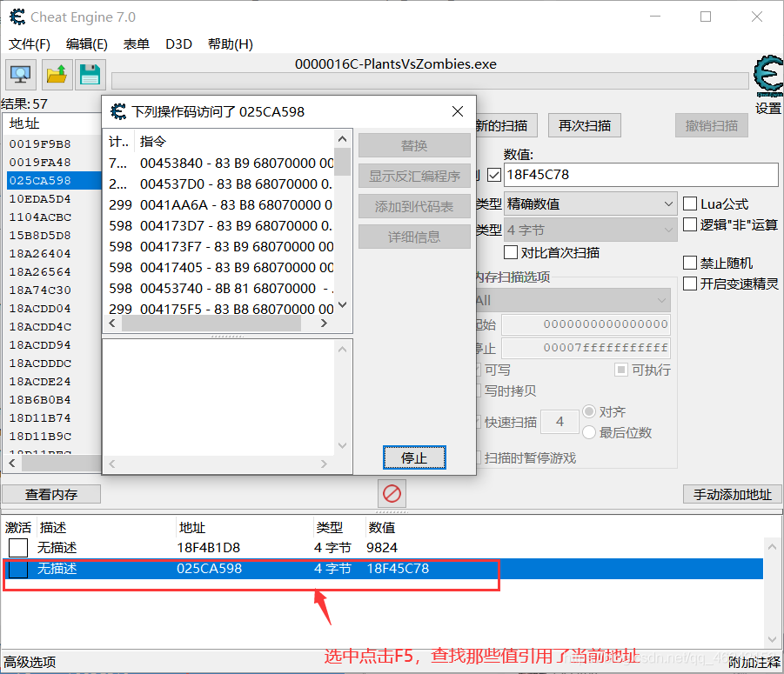Activate the 025CA598 address row checkbox

pyautogui.click(x=18, y=569)
